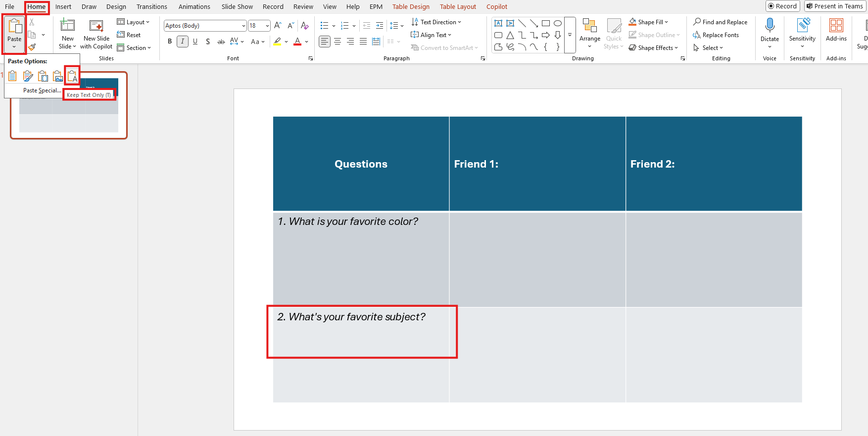Open the Arrange menu button
This screenshot has height=436, width=868.
pos(590,34)
